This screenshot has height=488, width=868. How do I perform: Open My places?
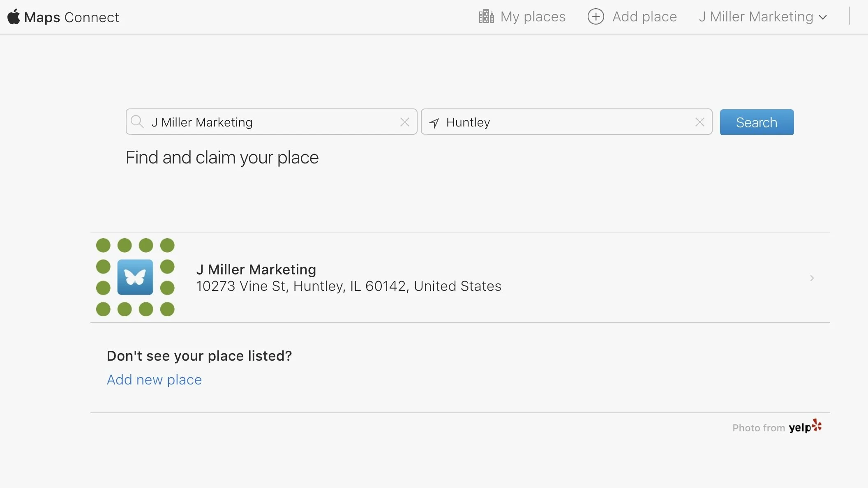coord(522,16)
